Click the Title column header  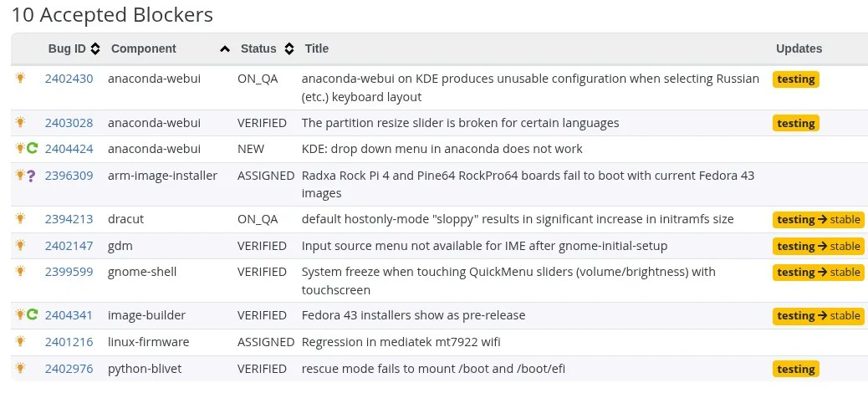[317, 48]
